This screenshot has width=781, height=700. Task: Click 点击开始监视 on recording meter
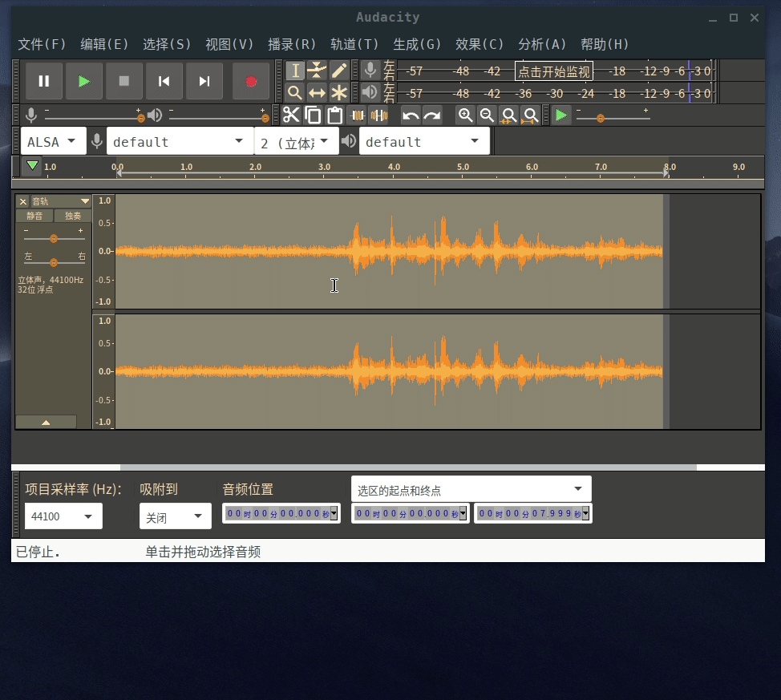[x=554, y=71]
